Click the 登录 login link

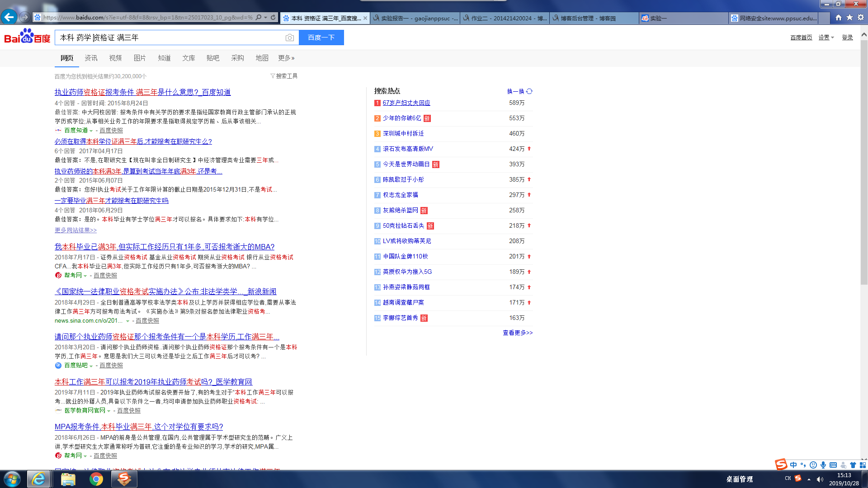[x=847, y=38]
